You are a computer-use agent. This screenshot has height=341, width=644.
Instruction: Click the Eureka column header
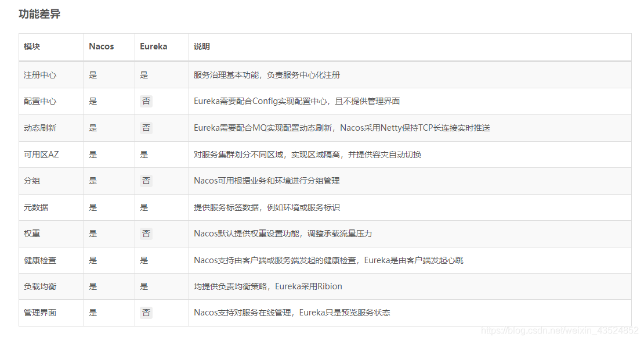153,46
